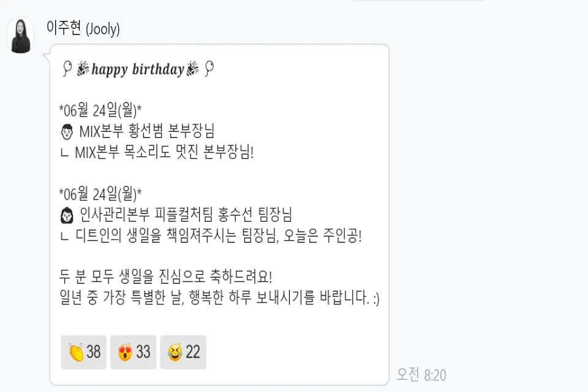
Task: Click the first *06월 24일(월)* date line
Action: 100,110
